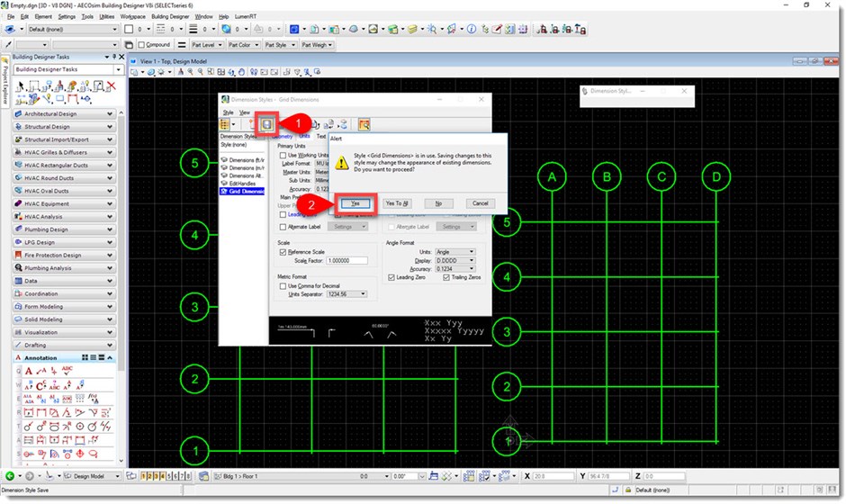
Task: Select the dimension radius tool in Annotation
Action: point(29,427)
